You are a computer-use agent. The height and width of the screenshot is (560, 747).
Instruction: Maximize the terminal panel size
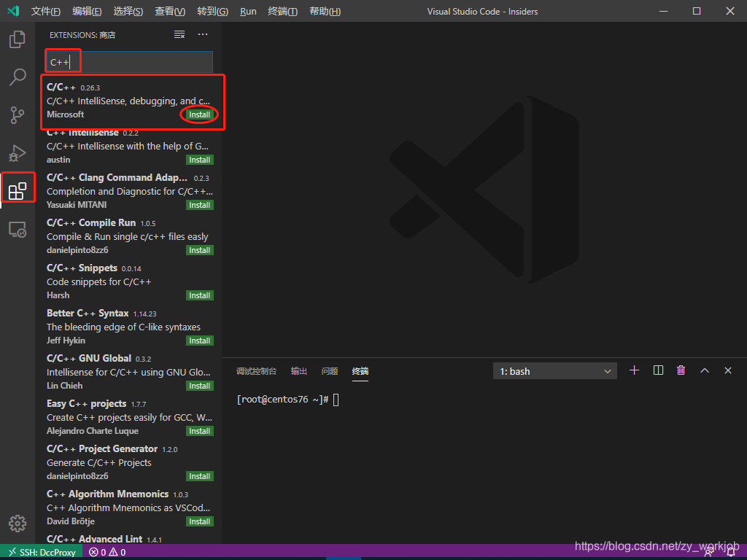(705, 370)
